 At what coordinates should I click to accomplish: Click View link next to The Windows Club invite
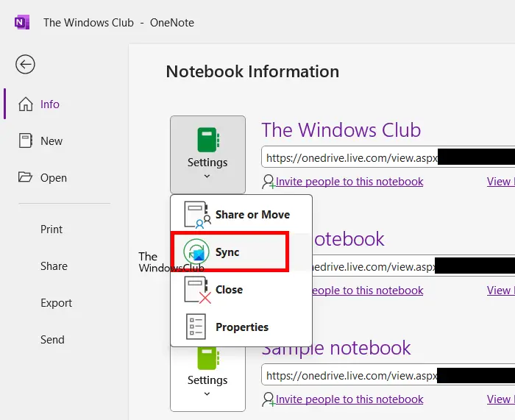(500, 182)
